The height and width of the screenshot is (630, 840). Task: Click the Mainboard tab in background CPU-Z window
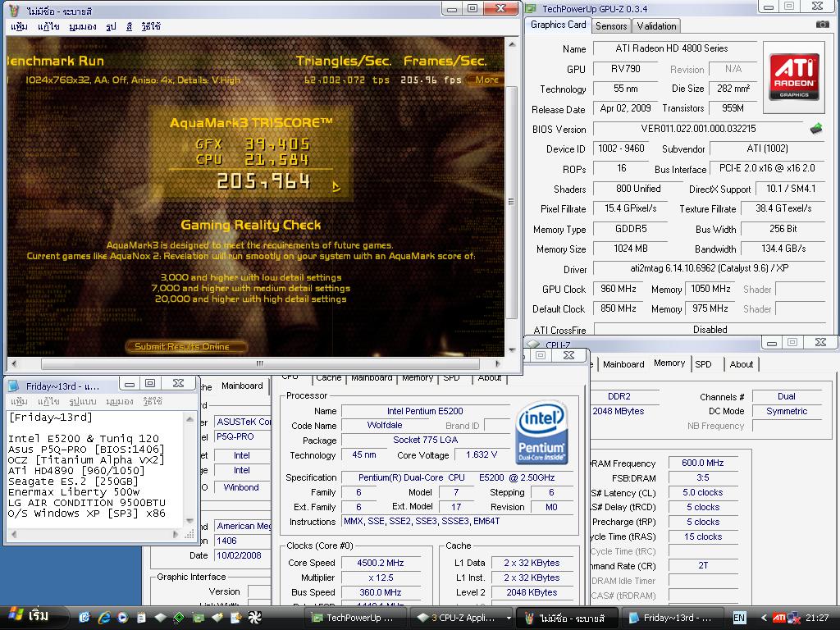[x=242, y=386]
